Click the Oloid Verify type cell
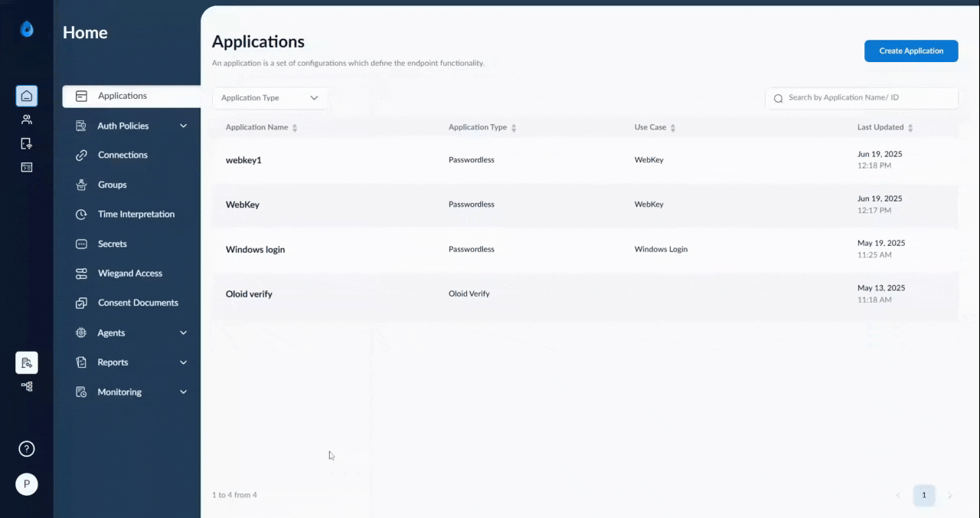980x518 pixels. pos(469,293)
